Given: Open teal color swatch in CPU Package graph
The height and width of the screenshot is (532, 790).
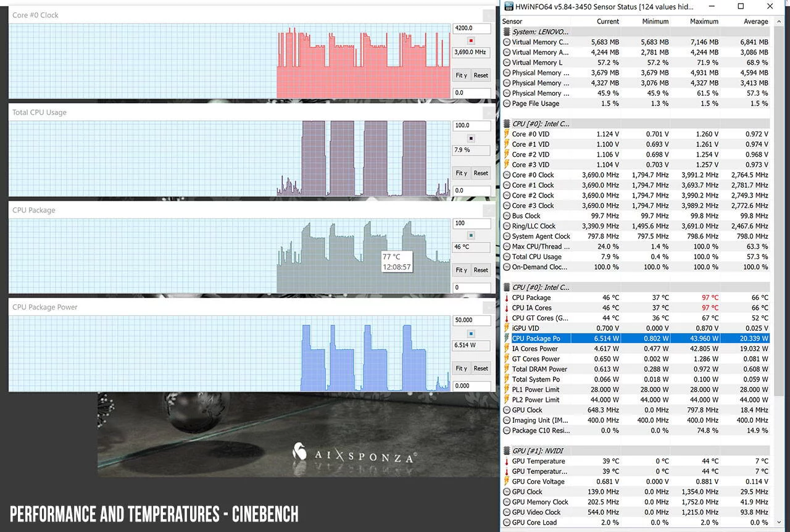Looking at the screenshot, I should pos(471,235).
